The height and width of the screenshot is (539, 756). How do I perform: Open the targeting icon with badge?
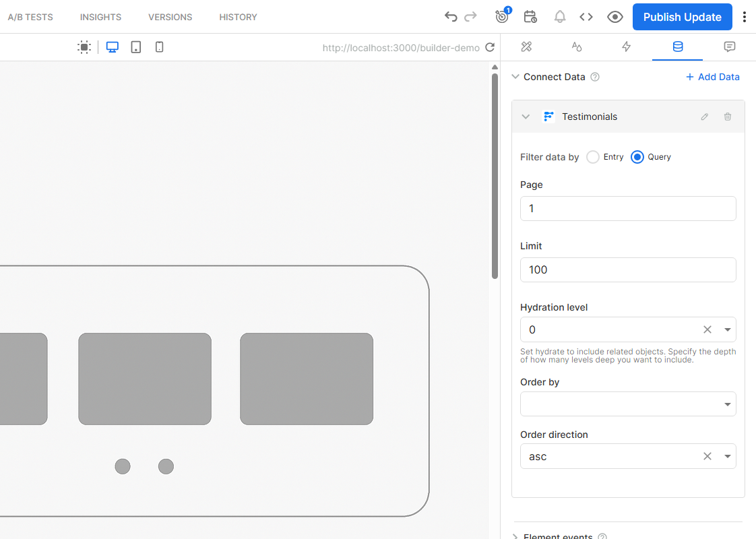[x=501, y=17]
